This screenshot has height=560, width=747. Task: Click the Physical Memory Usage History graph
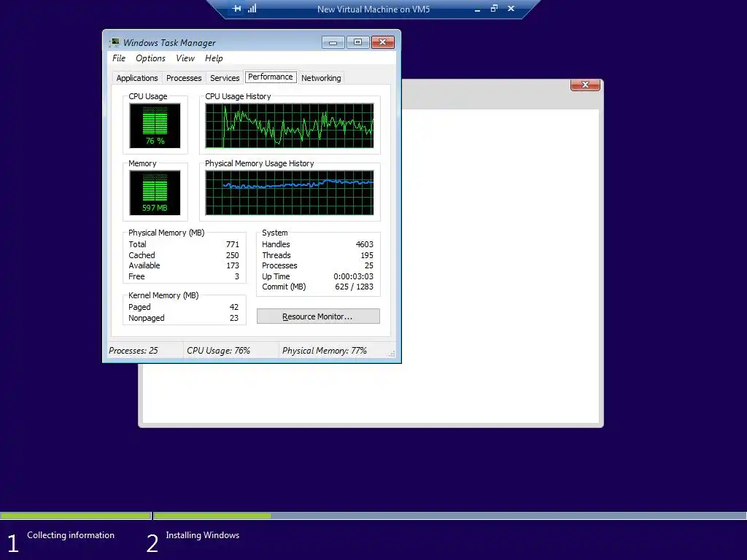(x=289, y=192)
